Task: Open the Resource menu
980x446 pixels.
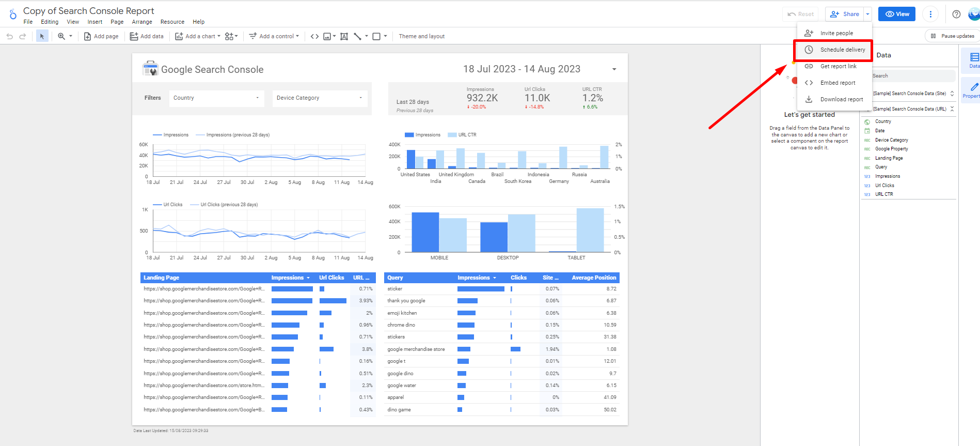Action: coord(172,22)
